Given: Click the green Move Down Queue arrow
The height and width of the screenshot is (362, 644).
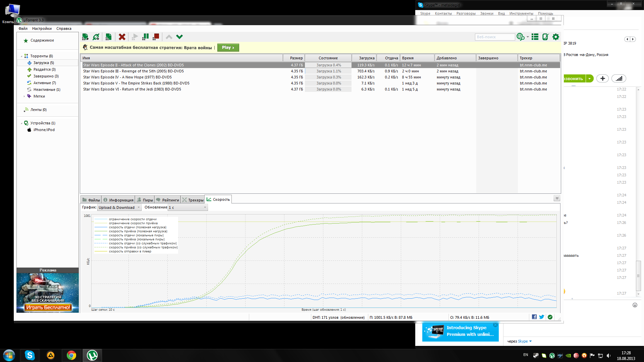Looking at the screenshot, I should (x=179, y=37).
